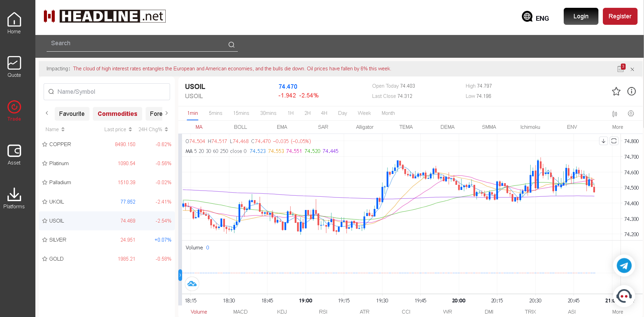The width and height of the screenshot is (644, 317).
Task: Open the Quote page from sidebar
Action: tap(14, 67)
